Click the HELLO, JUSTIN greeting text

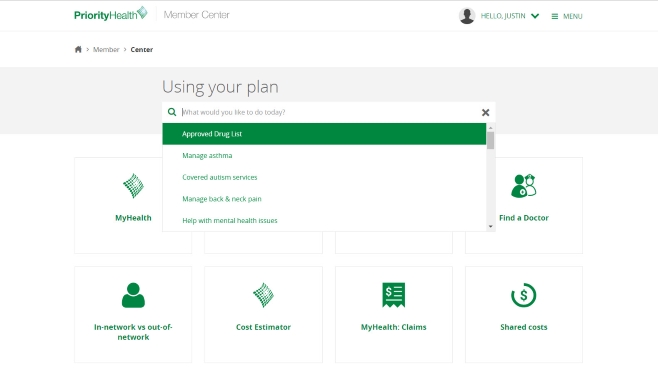pyautogui.click(x=503, y=16)
